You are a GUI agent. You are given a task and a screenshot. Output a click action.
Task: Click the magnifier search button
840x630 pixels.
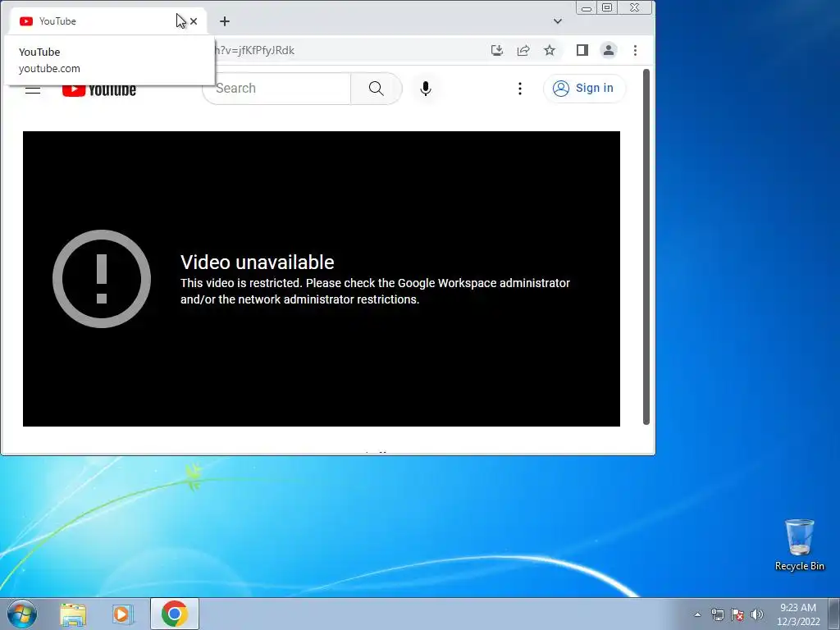[x=376, y=89]
